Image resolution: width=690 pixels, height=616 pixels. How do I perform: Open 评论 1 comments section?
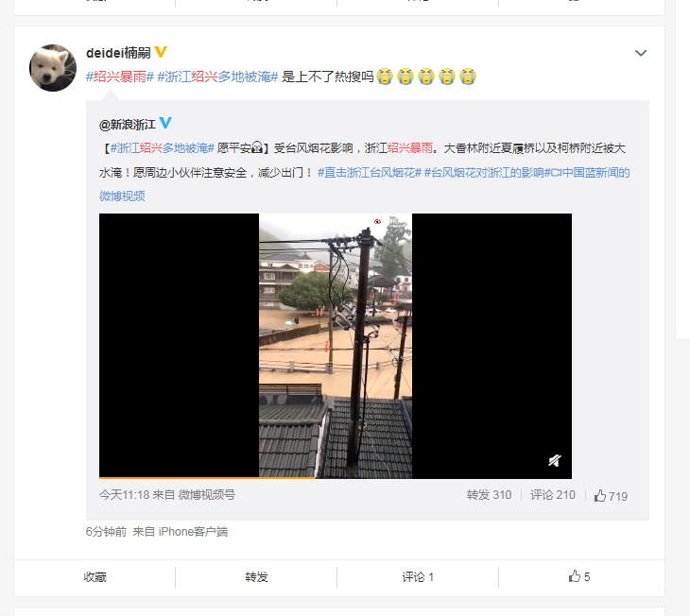click(418, 577)
